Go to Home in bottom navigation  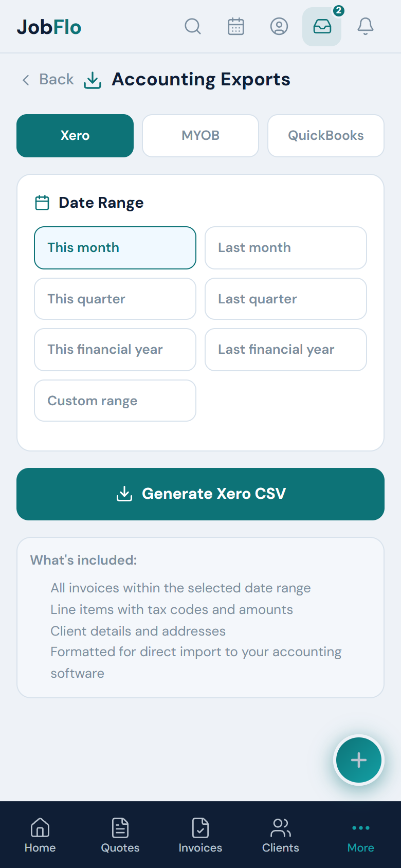click(40, 835)
